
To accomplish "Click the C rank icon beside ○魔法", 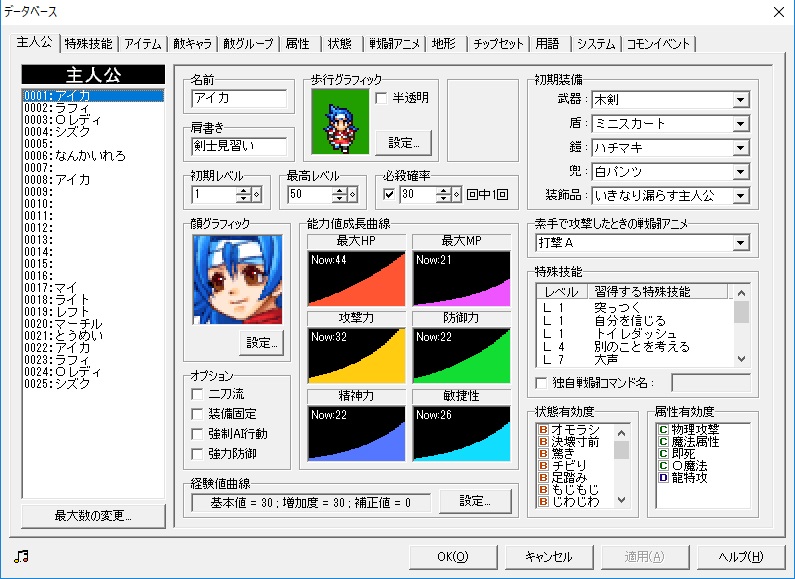I will coord(663,465).
